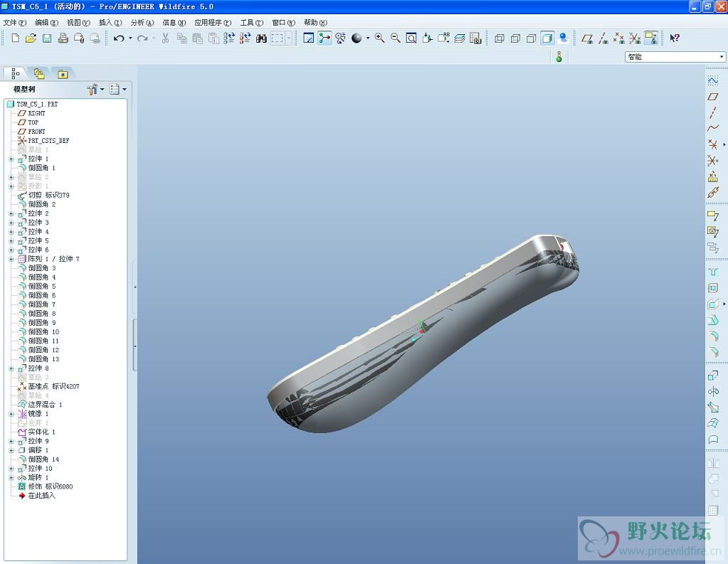Viewport: 728px width, 564px height.
Task: Select the Hole tool in the right toolbar
Action: point(713,272)
